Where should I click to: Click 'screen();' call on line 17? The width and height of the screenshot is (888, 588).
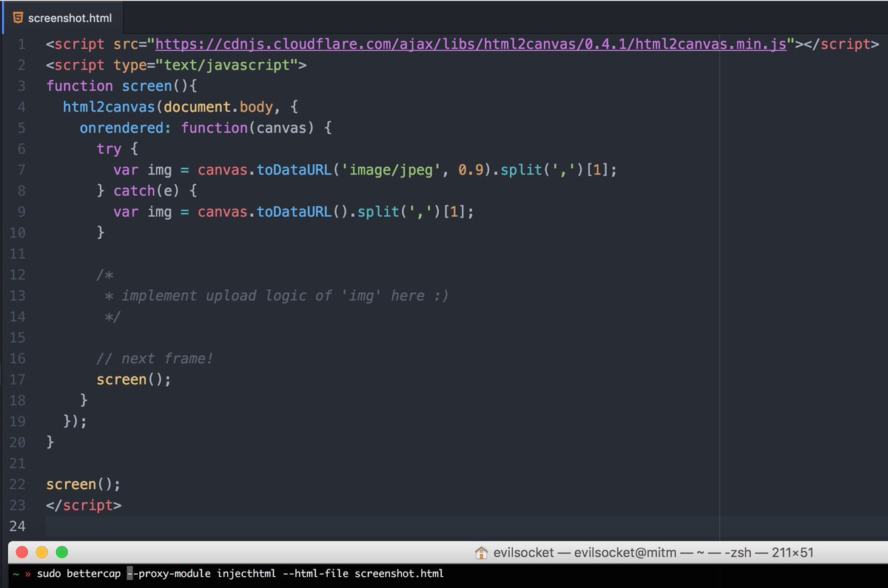tap(134, 379)
